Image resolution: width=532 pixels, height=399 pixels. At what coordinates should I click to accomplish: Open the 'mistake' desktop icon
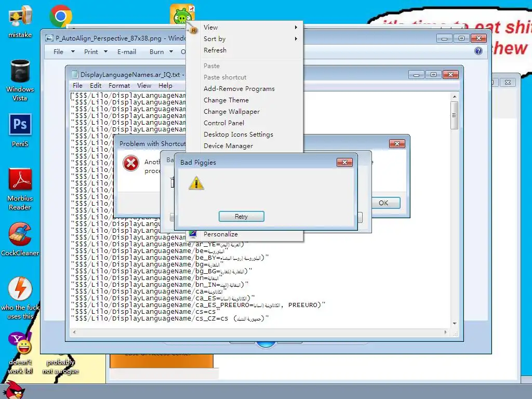[x=20, y=22]
